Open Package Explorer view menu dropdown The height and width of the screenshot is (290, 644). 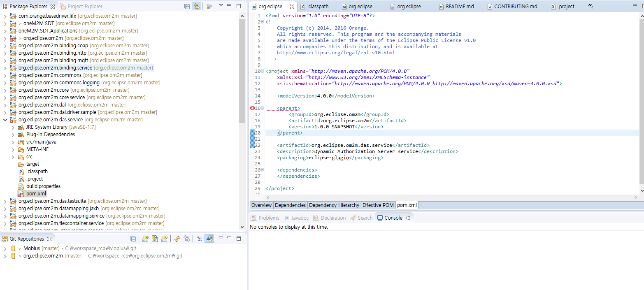pyautogui.click(x=221, y=6)
